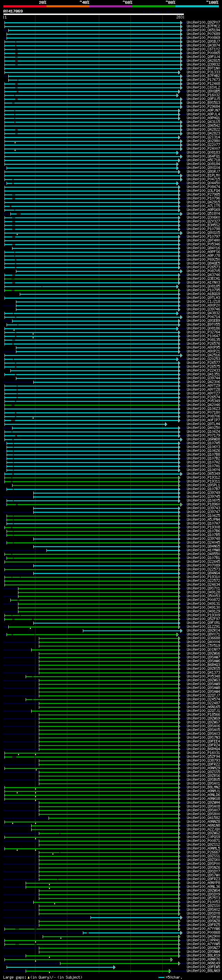Select hit UniRef100_B8LN69

click(203, 971)
